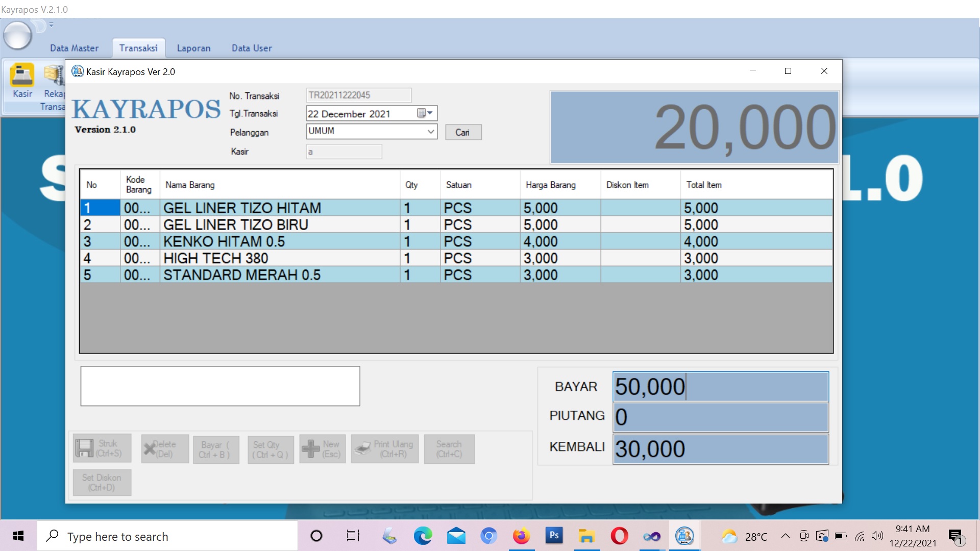Click the quick access toolbar dropdown arrow

pyautogui.click(x=51, y=24)
